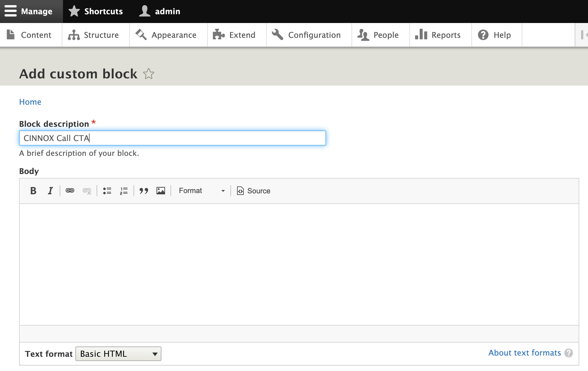The height and width of the screenshot is (371, 588).
Task: Insert a bulleted list
Action: (x=107, y=191)
